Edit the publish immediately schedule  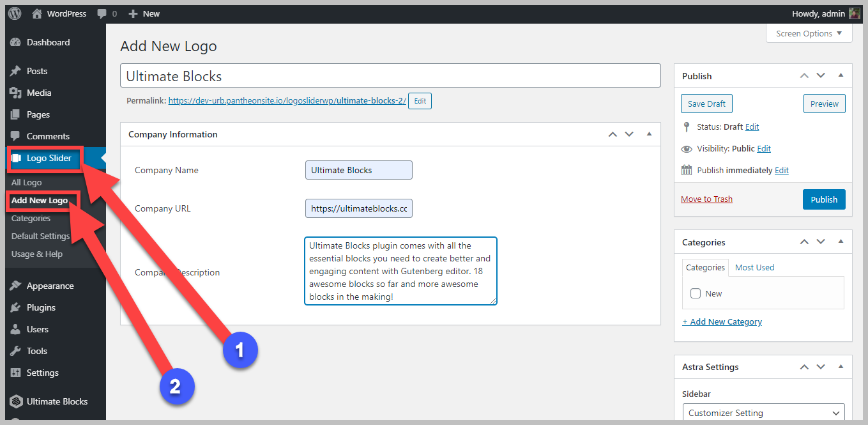(782, 171)
